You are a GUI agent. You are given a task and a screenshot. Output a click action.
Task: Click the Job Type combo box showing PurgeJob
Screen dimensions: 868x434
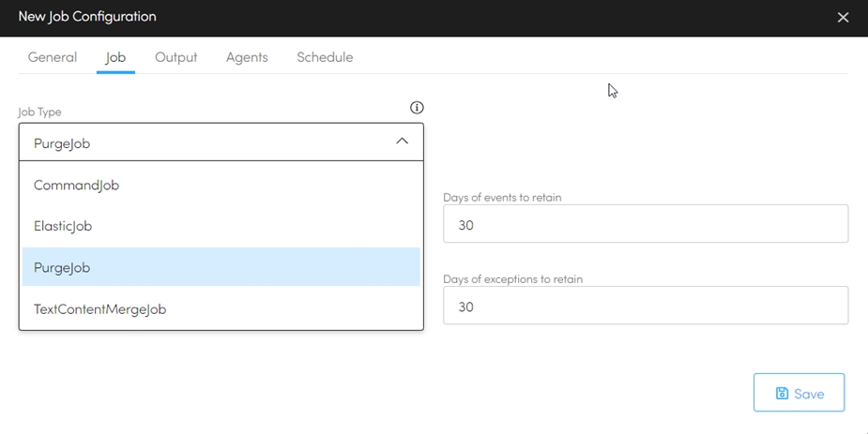206,142
